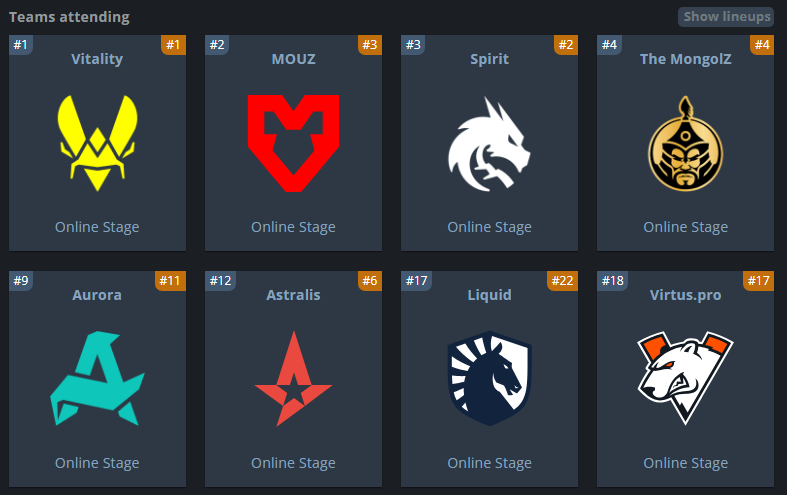Click the yellow Vitality bee logo
787x495 pixels.
[x=97, y=143]
